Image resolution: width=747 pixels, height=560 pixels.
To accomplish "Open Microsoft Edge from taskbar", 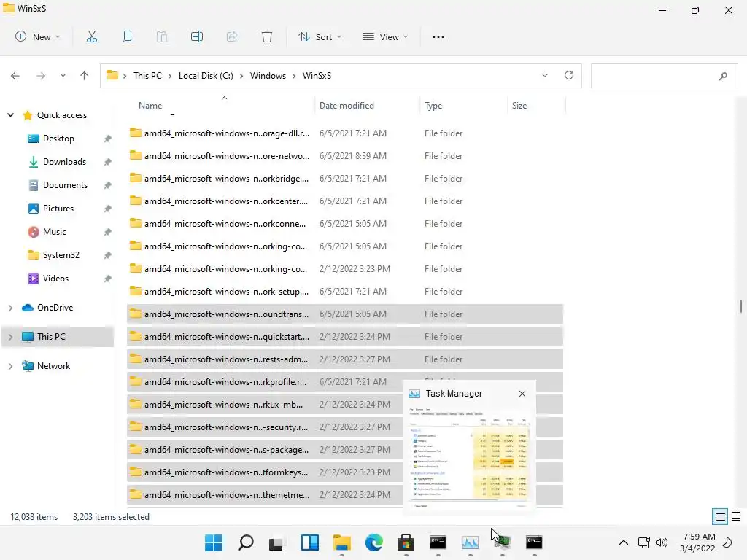I will (374, 542).
